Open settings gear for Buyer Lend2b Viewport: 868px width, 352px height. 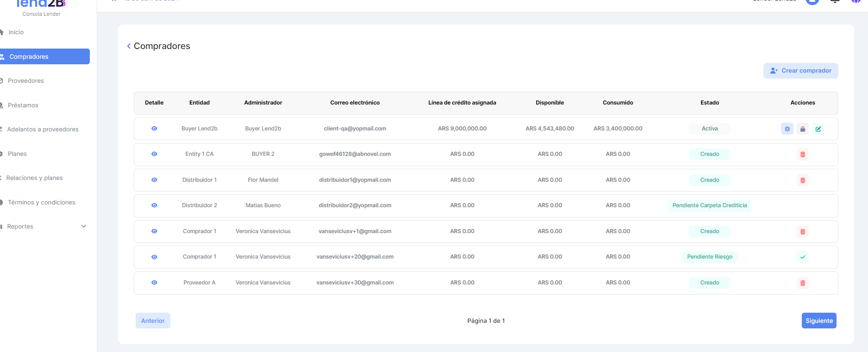click(x=787, y=129)
